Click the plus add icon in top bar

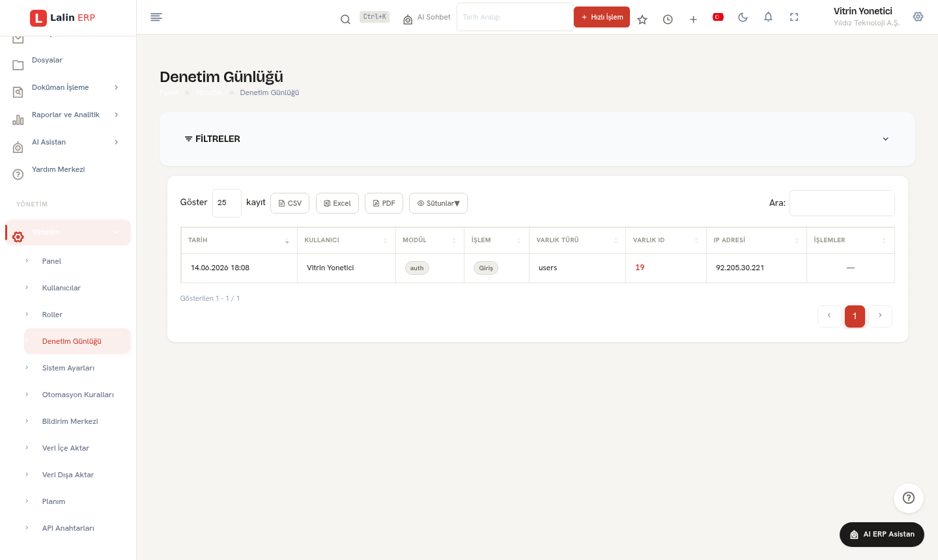(693, 20)
